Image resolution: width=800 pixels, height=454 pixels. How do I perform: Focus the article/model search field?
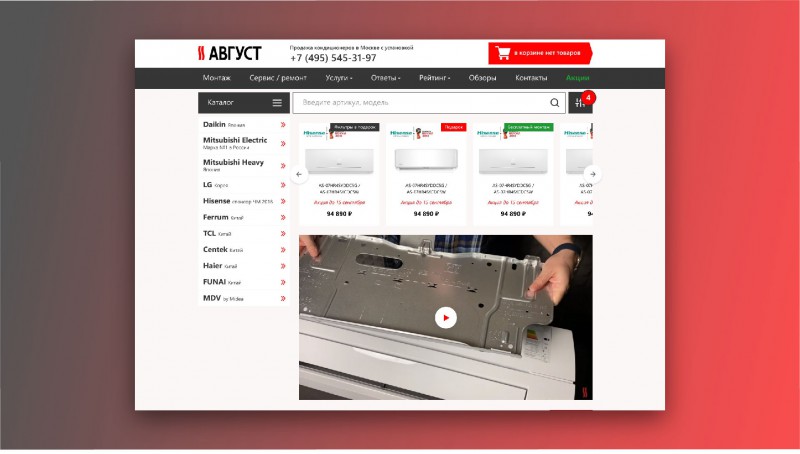pyautogui.click(x=429, y=103)
